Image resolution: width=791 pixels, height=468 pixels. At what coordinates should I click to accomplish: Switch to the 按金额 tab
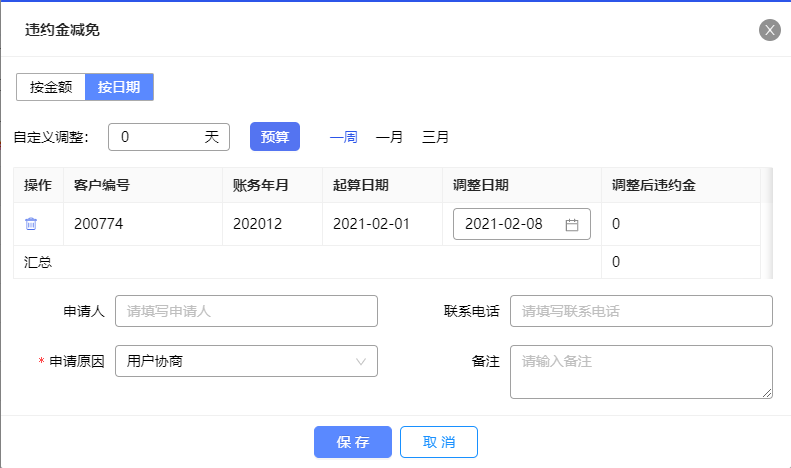[x=51, y=87]
